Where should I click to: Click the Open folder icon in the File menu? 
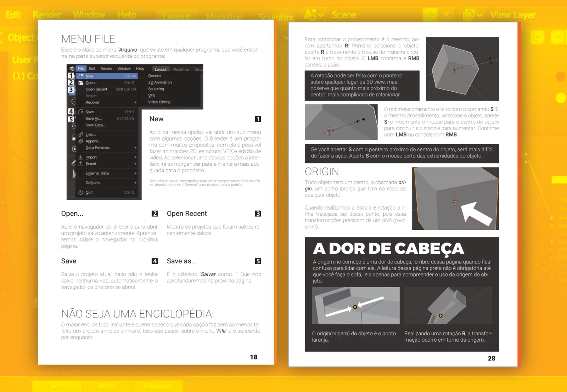coord(82,83)
